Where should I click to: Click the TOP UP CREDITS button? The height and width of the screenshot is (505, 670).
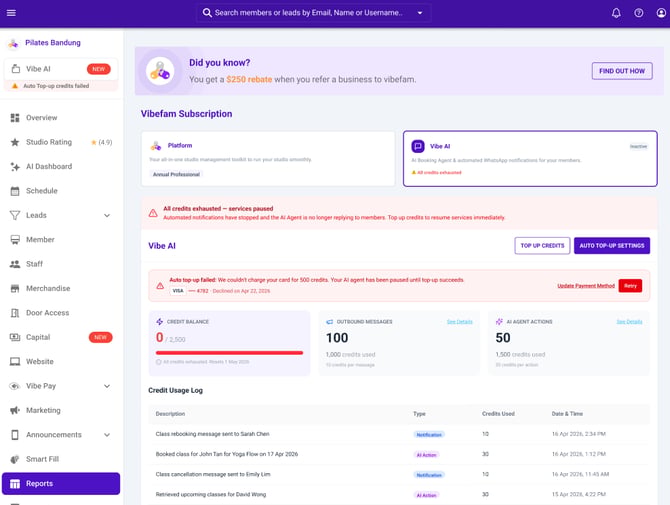coord(542,246)
